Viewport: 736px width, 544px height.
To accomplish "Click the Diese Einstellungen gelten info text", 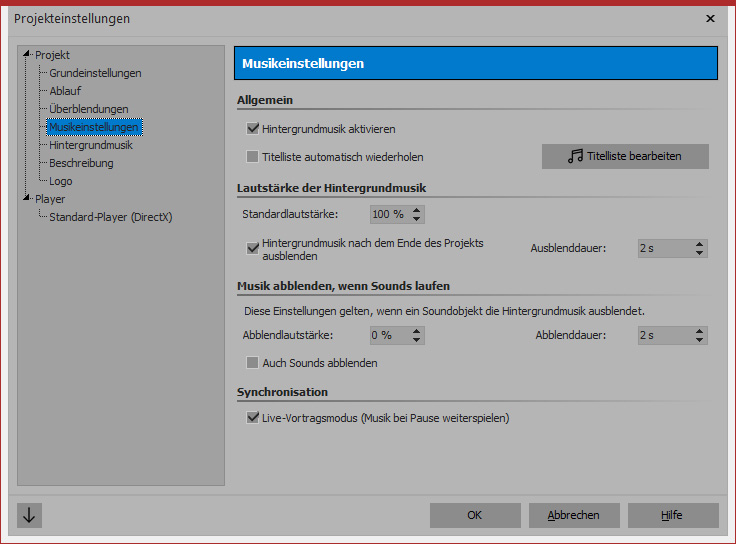I will tap(444, 311).
